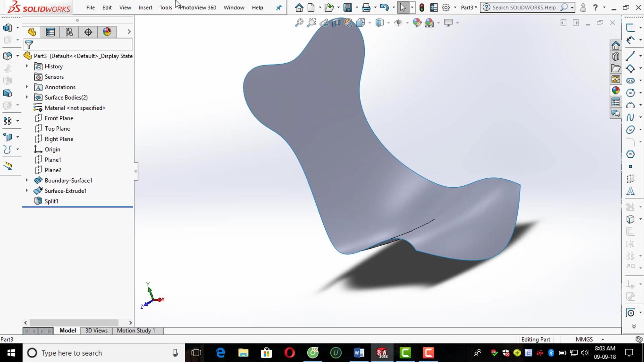
Task: Select the Zoom to Fit tool
Action: pos(299,22)
